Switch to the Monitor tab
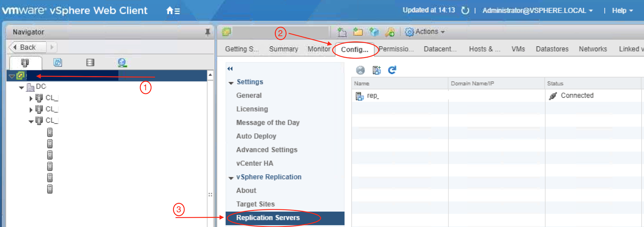 [x=319, y=49]
